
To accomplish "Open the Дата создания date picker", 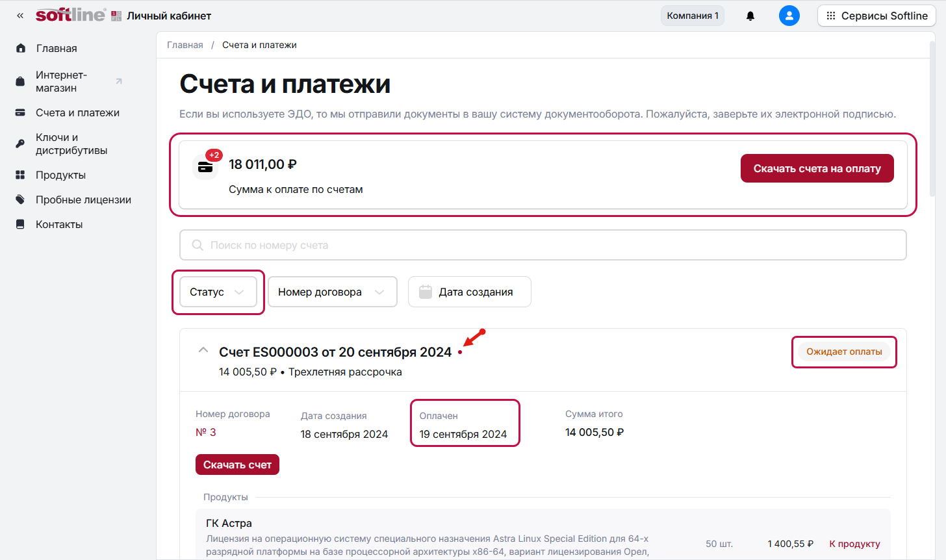I will [x=469, y=292].
